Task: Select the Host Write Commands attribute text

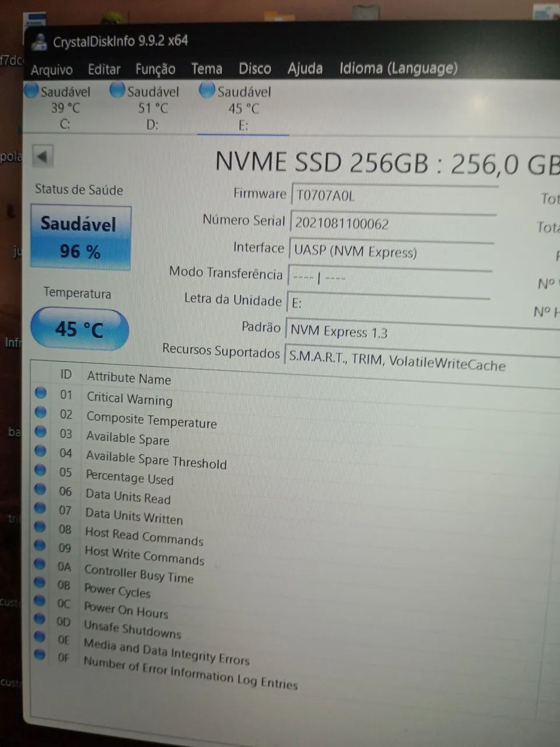Action: [144, 555]
